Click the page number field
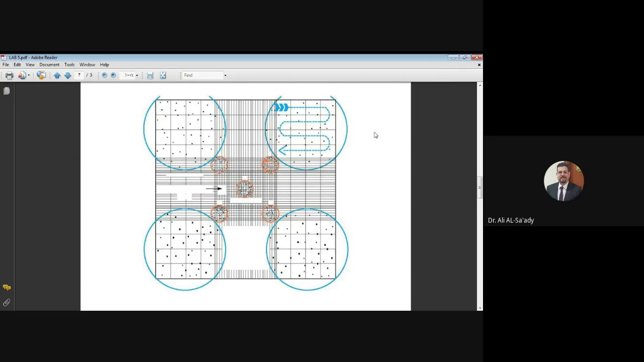 [x=79, y=75]
